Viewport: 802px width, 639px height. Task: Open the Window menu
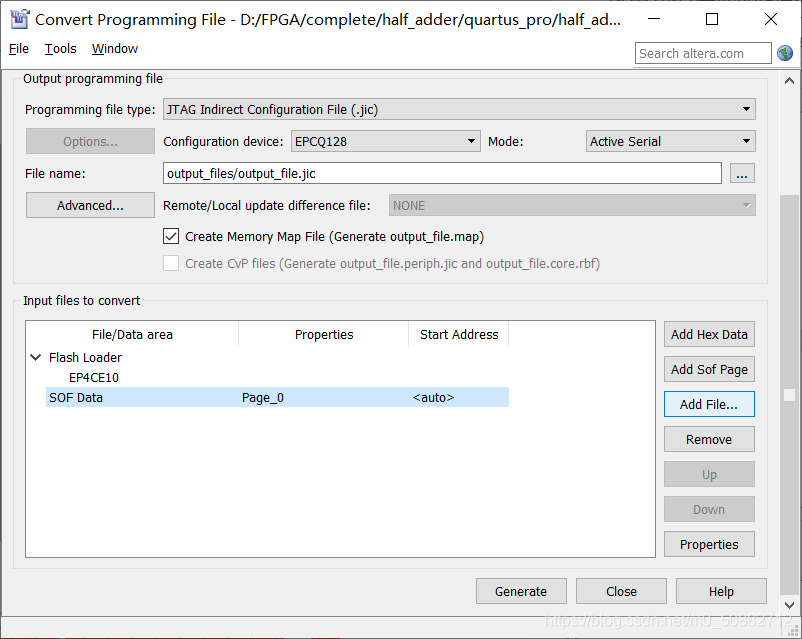(x=115, y=49)
